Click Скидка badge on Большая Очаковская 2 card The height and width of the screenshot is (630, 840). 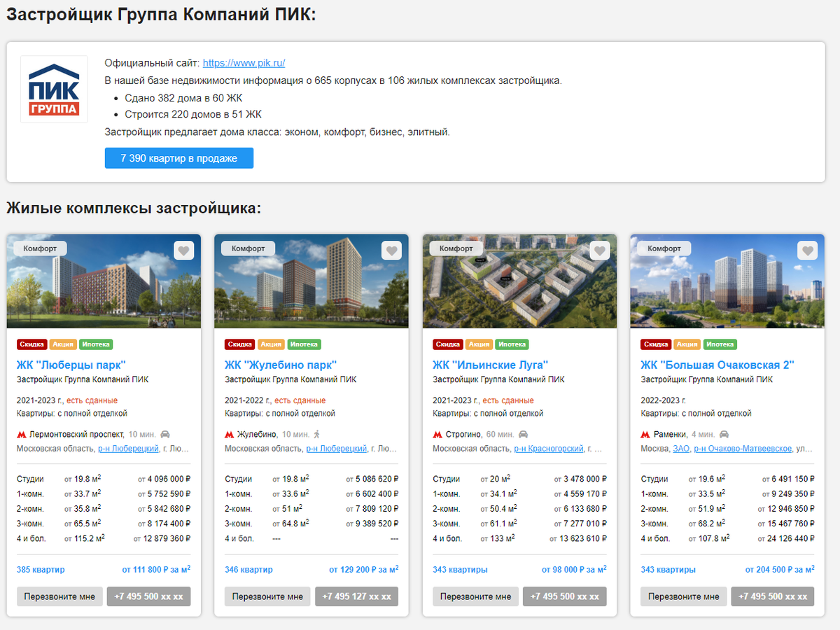coord(657,344)
